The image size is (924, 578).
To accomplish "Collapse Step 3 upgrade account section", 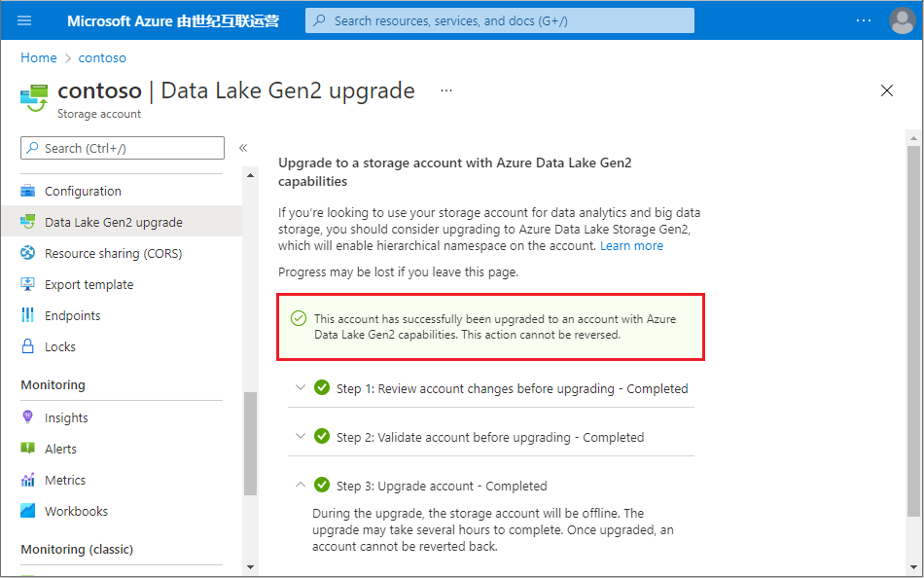I will click(301, 486).
